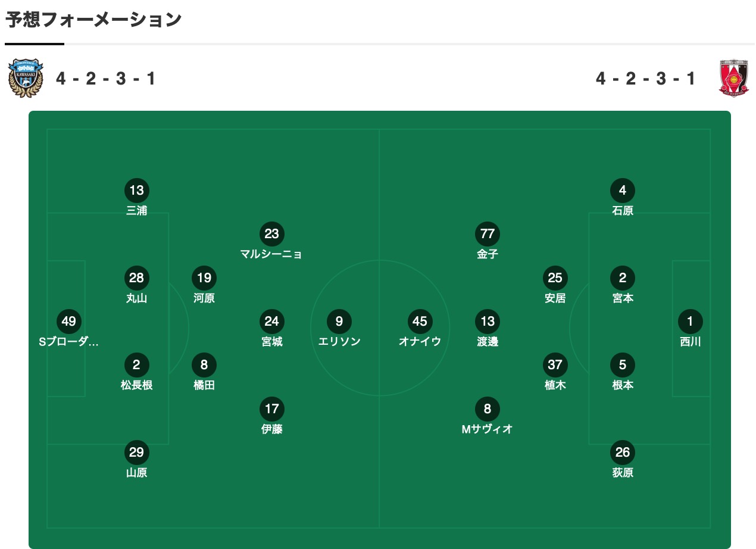
Task: Select goalkeeper number 1 西川 circle
Action: (x=690, y=322)
